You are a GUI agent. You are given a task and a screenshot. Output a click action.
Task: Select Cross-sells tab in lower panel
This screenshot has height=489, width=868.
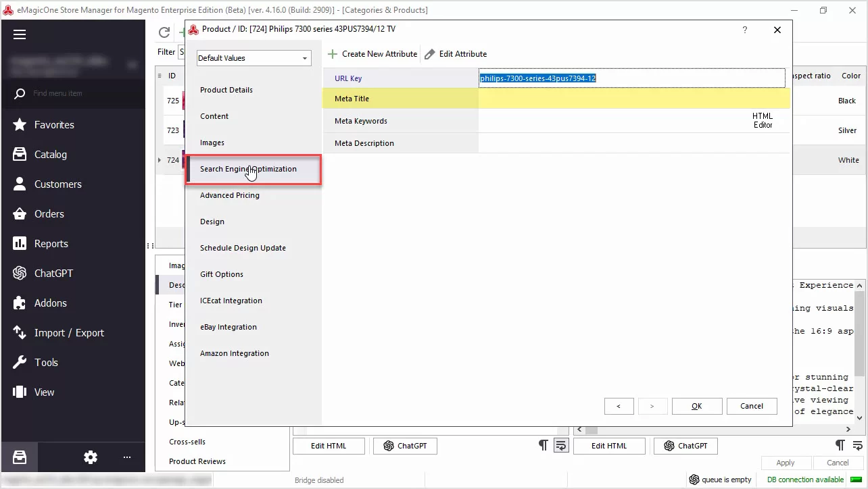(187, 442)
